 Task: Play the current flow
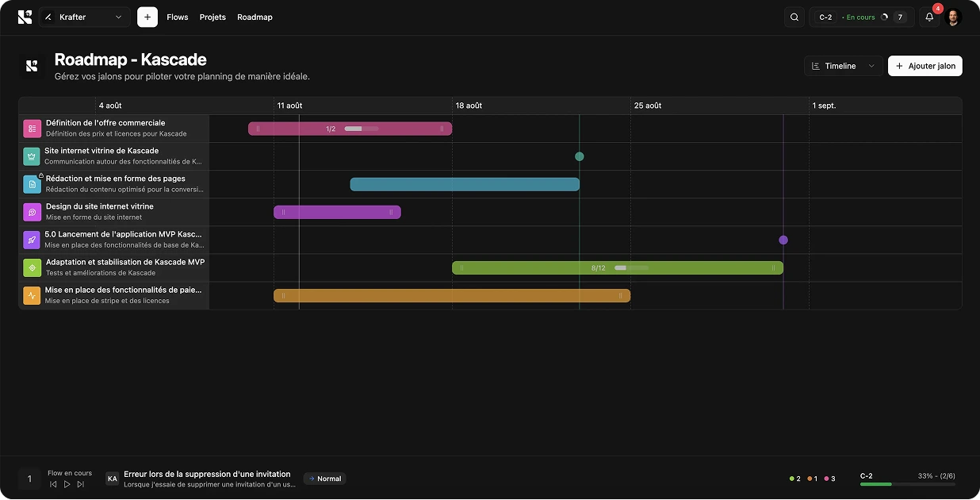[x=67, y=484]
